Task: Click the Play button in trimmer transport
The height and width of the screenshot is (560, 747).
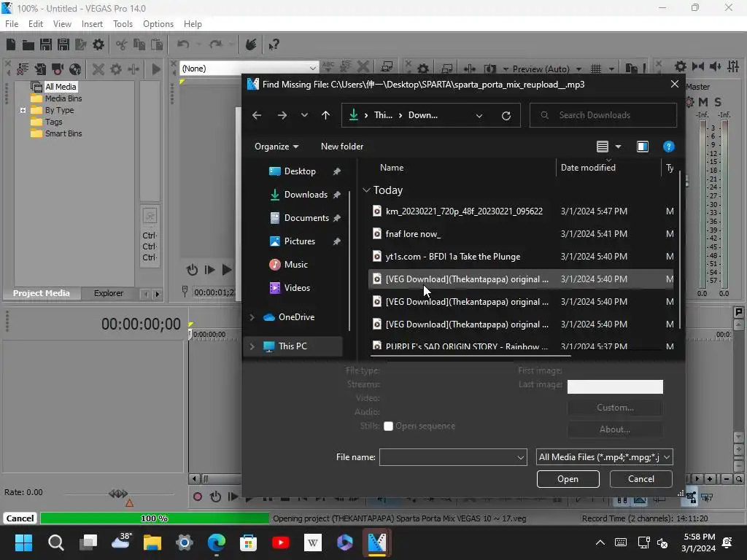Action: [x=227, y=270]
